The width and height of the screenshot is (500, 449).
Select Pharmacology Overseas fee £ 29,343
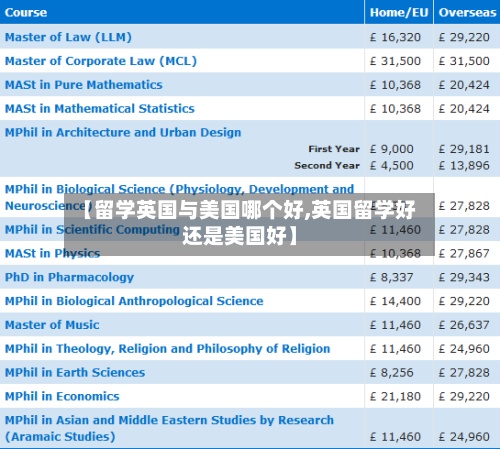click(464, 277)
